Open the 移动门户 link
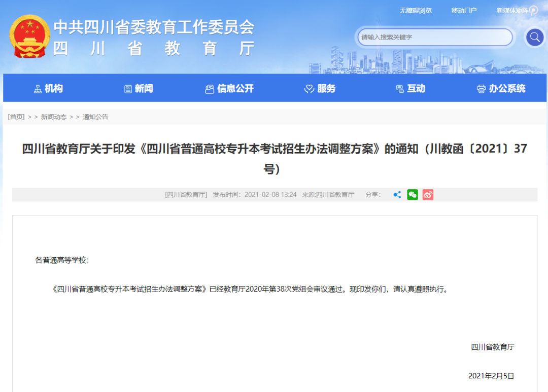Viewport: 548px width, 392px height. [464, 11]
